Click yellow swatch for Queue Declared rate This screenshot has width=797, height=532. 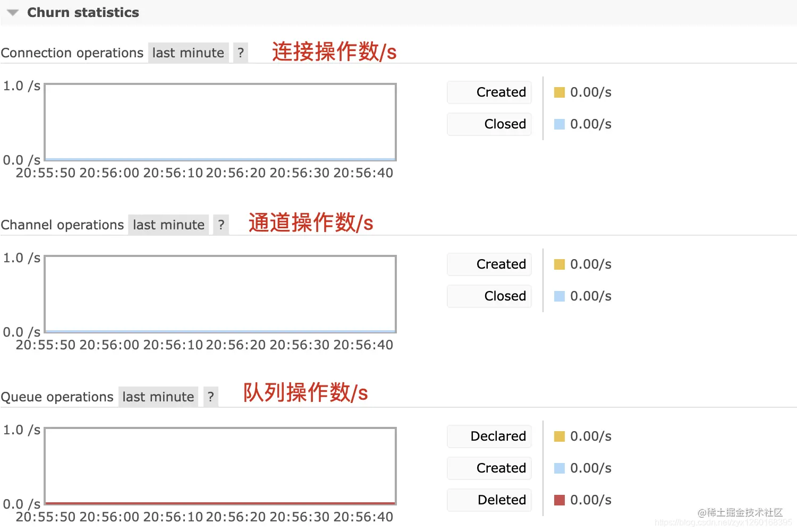[559, 436]
